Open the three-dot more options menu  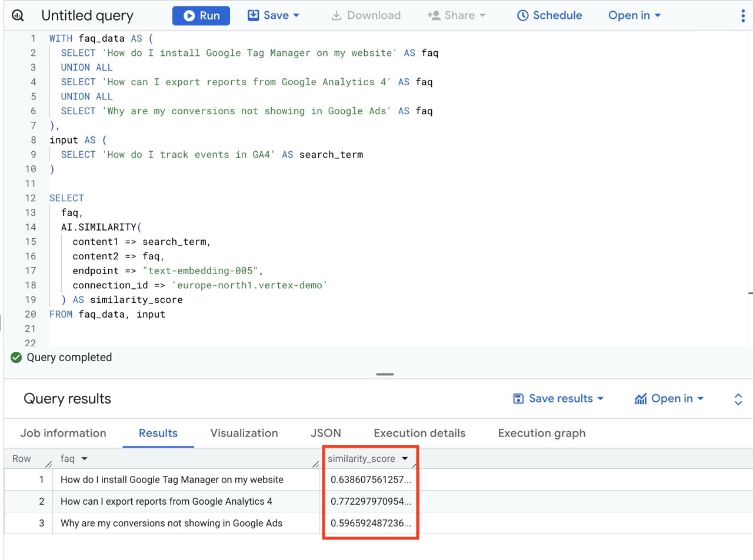(742, 16)
